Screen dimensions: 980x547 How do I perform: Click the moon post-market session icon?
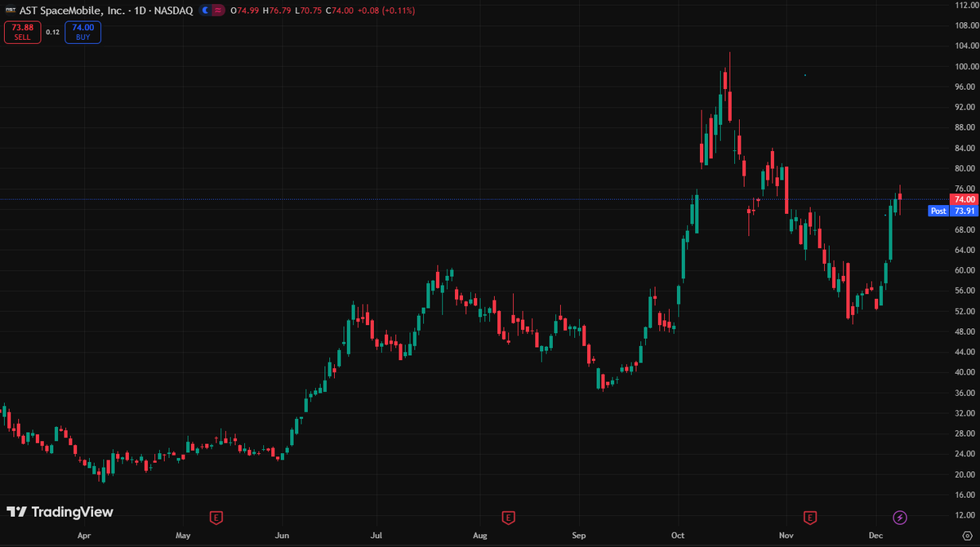pyautogui.click(x=205, y=11)
